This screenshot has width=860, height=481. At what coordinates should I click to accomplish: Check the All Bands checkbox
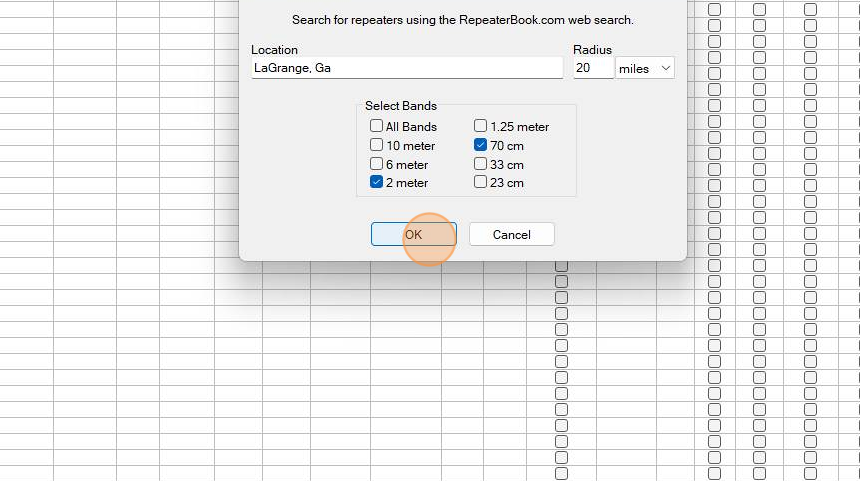pyautogui.click(x=376, y=126)
